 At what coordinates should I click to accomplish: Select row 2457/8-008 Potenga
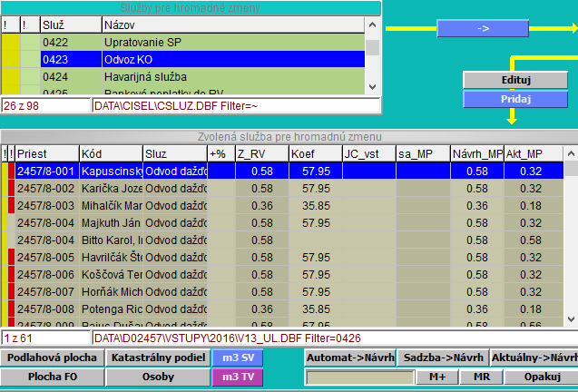click(282, 309)
